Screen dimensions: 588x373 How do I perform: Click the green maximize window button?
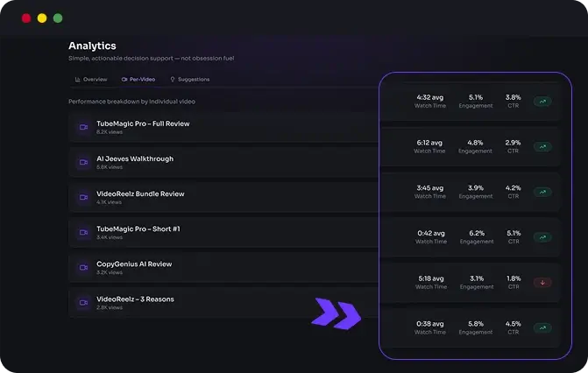click(x=58, y=18)
